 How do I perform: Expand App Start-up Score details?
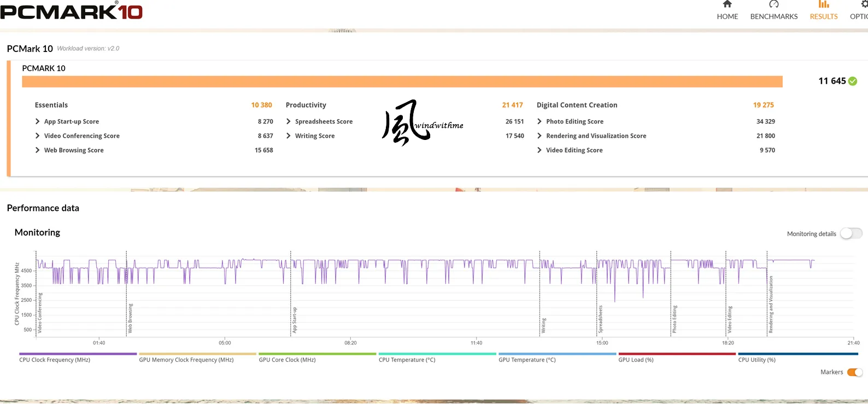(37, 121)
